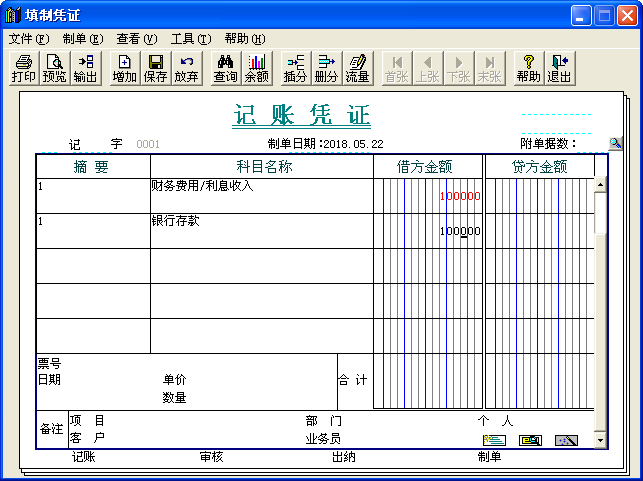Image resolution: width=643 pixels, height=481 pixels.
Task: Go to previous voucher 上张
Action: pyautogui.click(x=428, y=68)
